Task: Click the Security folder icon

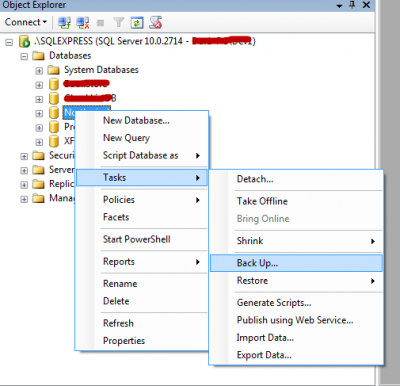Action: pos(38,156)
